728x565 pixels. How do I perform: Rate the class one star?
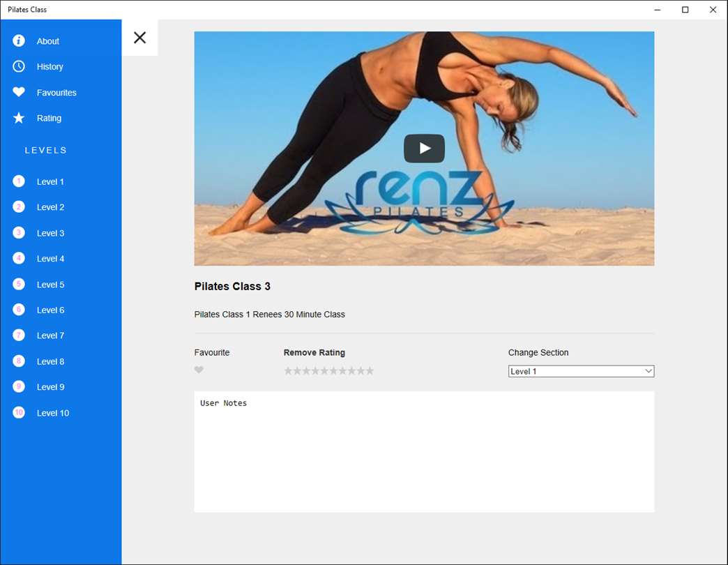click(288, 370)
